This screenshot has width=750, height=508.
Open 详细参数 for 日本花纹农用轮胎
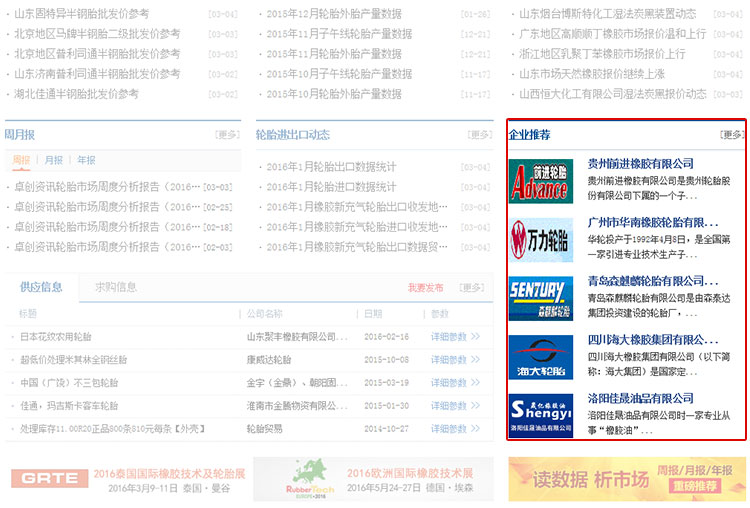(455, 337)
